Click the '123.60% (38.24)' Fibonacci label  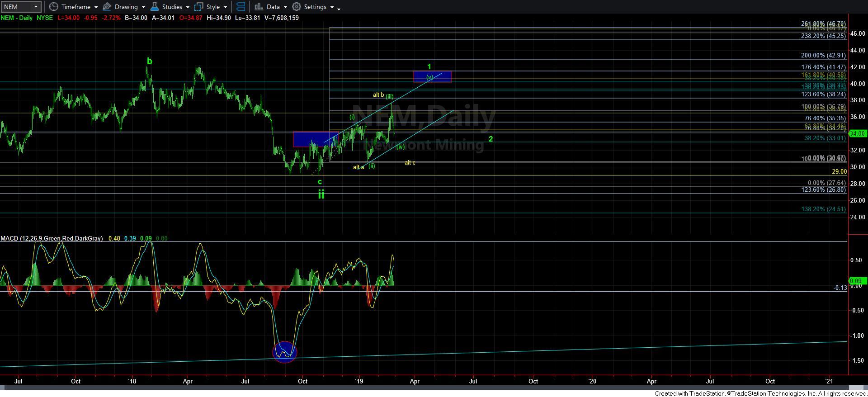823,95
